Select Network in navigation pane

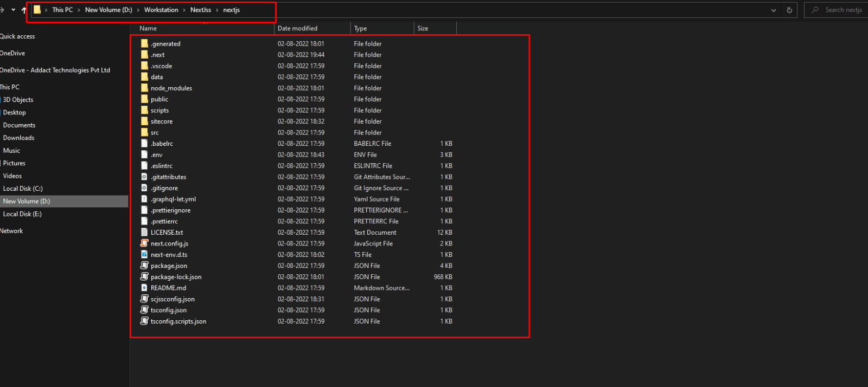(11, 231)
